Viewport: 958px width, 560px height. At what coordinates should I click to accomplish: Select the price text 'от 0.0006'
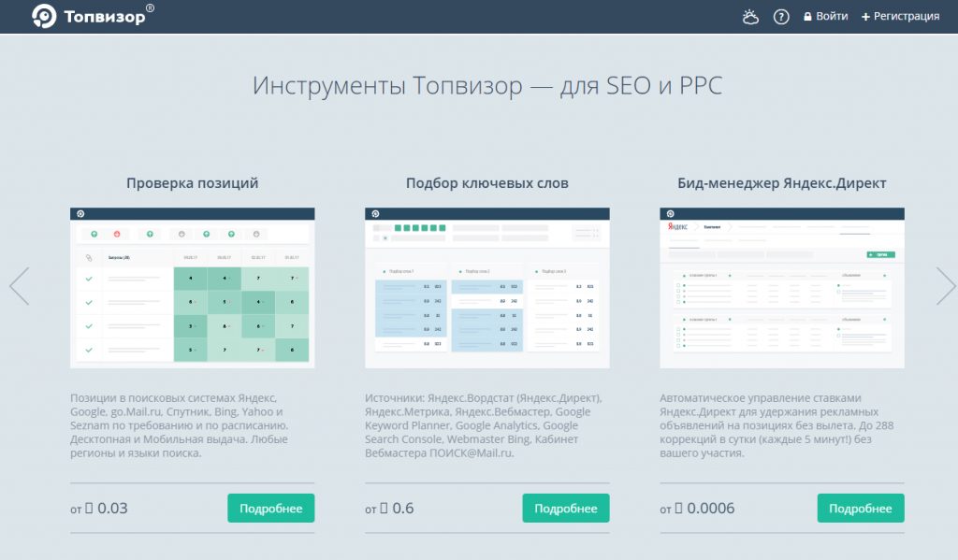[697, 508]
